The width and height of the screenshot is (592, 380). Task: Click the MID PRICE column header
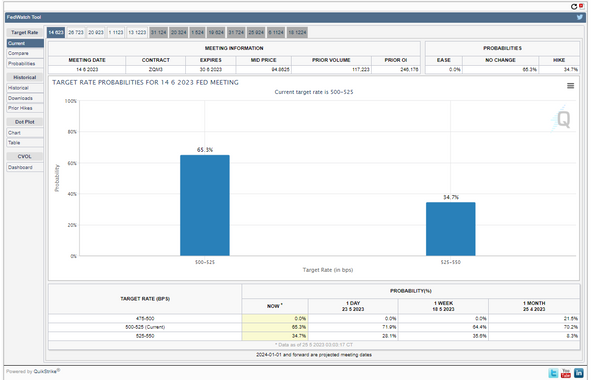point(264,60)
